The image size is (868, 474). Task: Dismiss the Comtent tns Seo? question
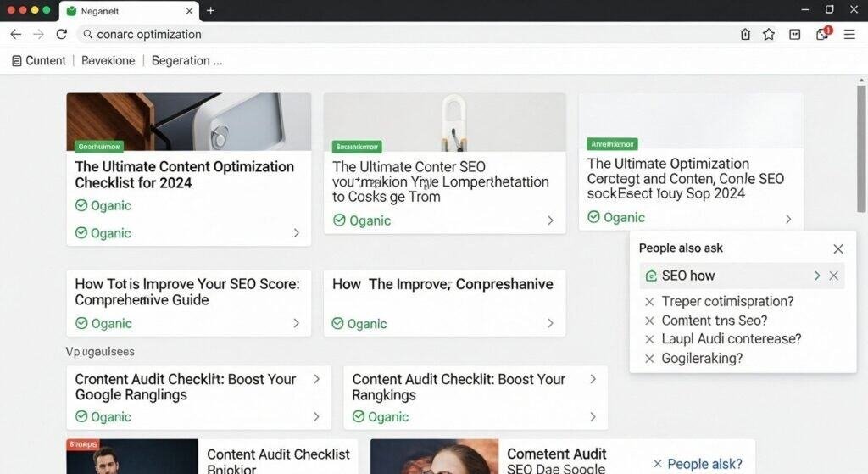coord(649,321)
